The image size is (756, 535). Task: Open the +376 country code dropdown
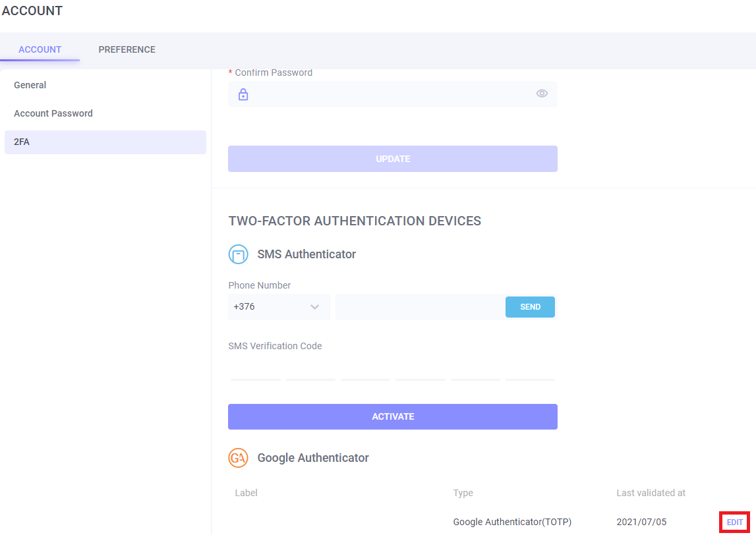pos(279,307)
